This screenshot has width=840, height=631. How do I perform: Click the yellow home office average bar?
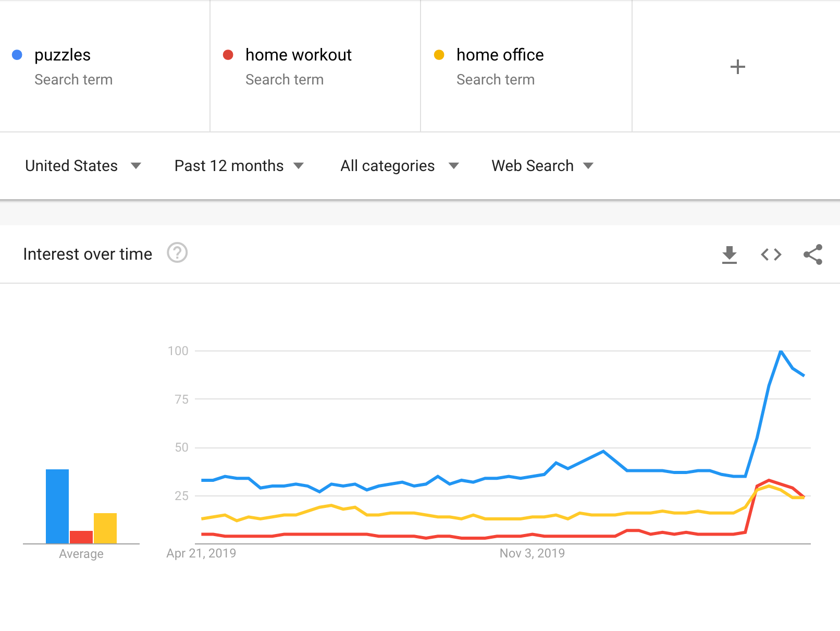[105, 528]
